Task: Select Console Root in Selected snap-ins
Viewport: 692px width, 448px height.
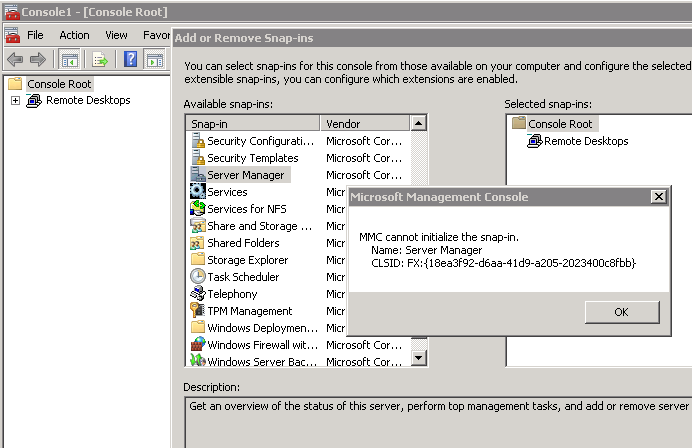Action: [x=560, y=124]
